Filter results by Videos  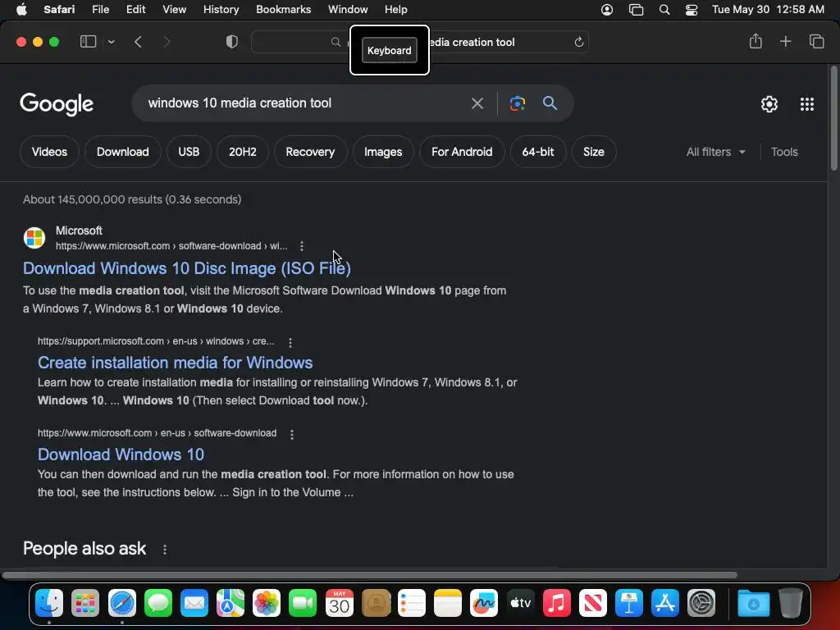click(x=49, y=152)
